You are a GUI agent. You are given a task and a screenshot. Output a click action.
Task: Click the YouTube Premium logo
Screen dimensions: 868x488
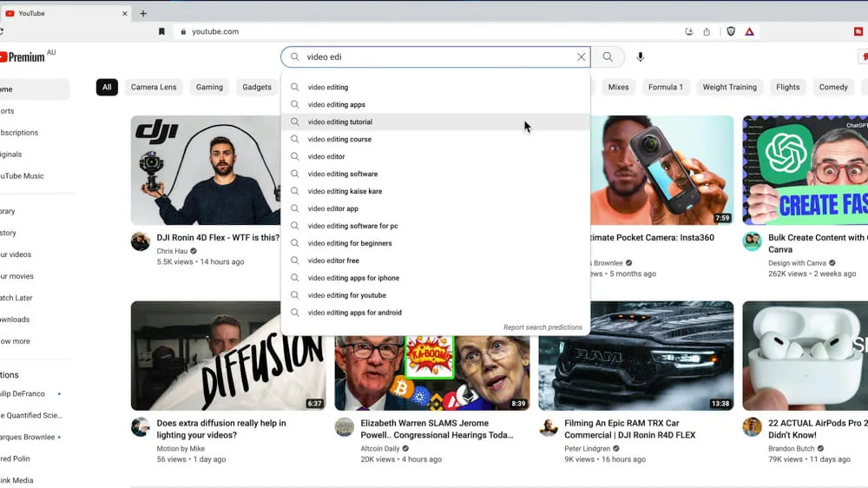click(x=22, y=57)
